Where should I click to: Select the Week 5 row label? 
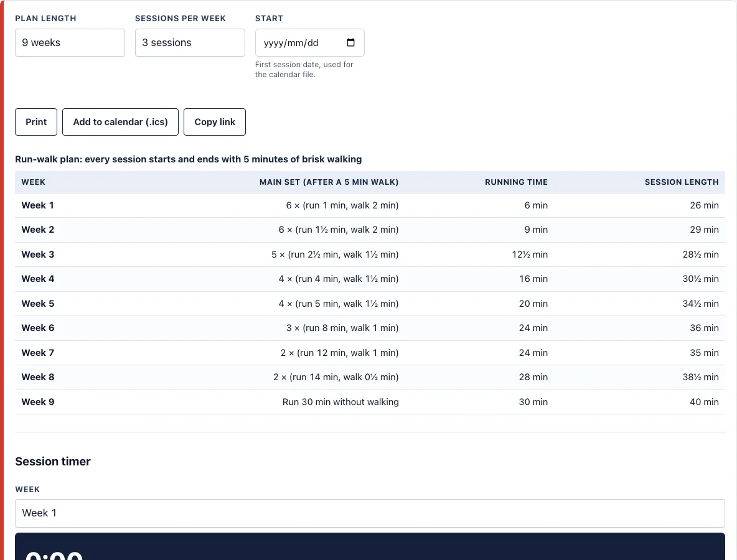point(37,304)
